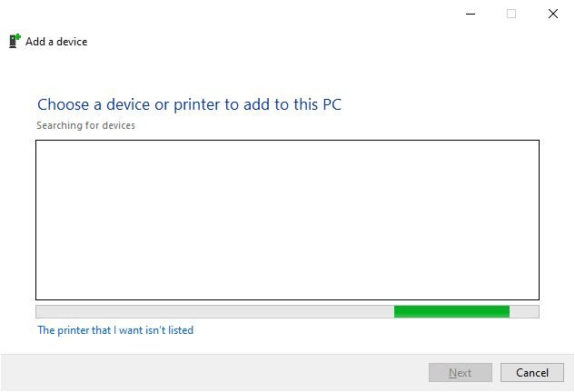
Task: Click the grey footer bar beside Next
Action: pos(214,373)
